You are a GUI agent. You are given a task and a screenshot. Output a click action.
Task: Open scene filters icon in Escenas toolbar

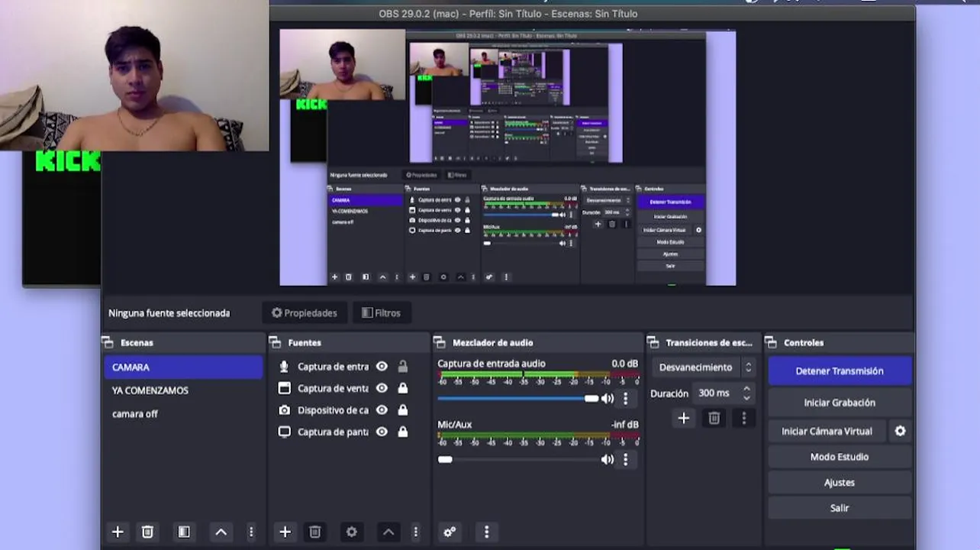[x=184, y=532]
